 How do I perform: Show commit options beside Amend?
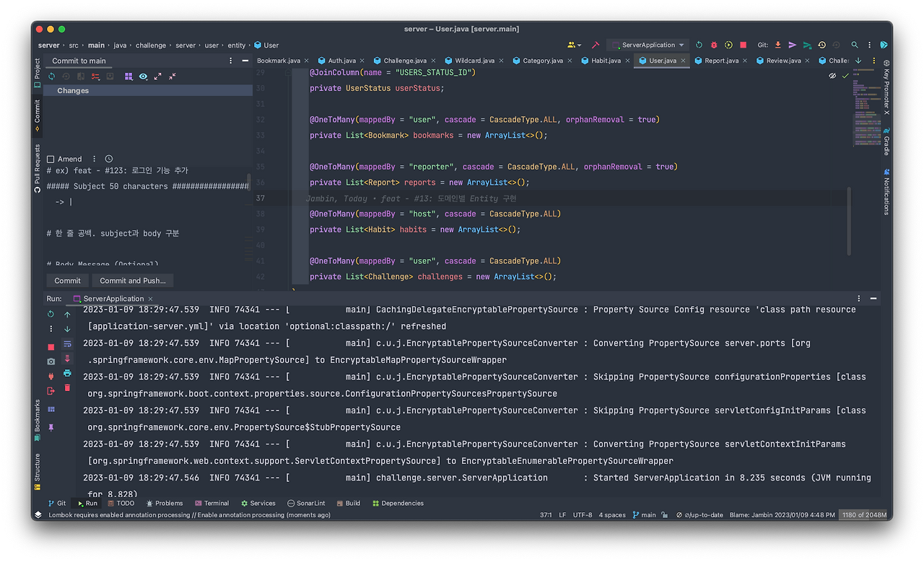[95, 159]
